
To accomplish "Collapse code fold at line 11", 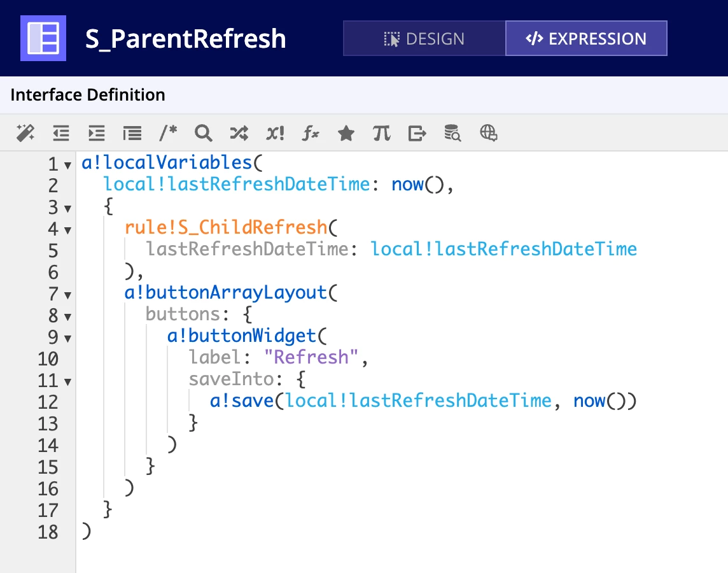I will tap(68, 382).
